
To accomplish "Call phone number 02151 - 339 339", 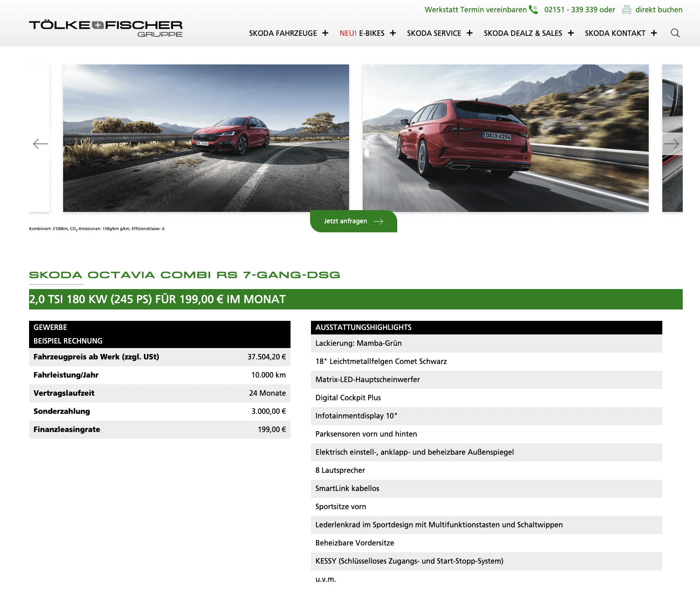I will pyautogui.click(x=571, y=10).
